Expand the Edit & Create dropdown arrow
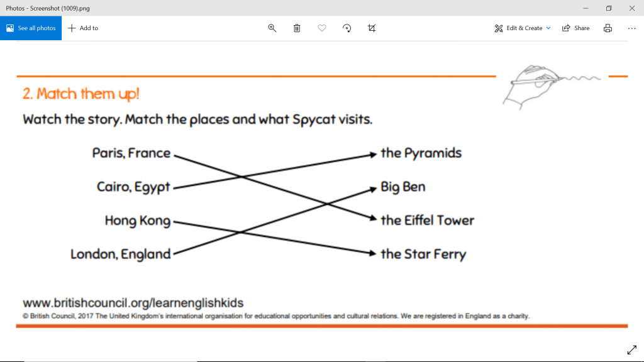The width and height of the screenshot is (644, 362). (x=548, y=28)
